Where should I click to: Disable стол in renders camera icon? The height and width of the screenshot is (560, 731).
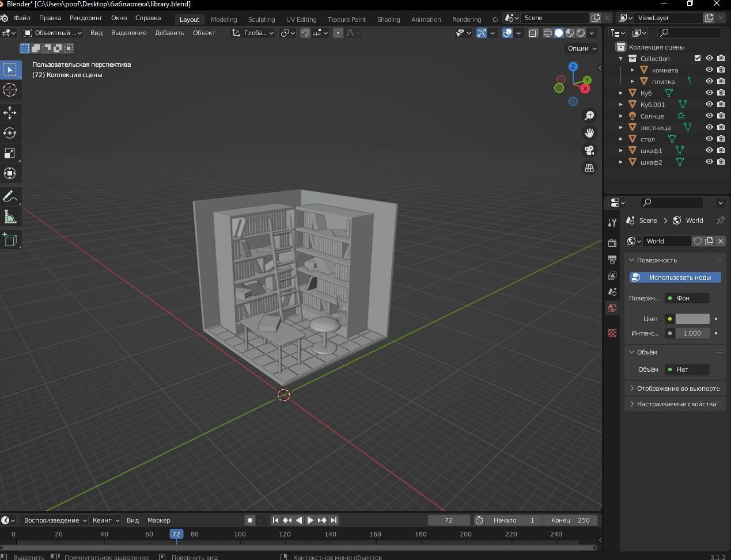pyautogui.click(x=721, y=139)
